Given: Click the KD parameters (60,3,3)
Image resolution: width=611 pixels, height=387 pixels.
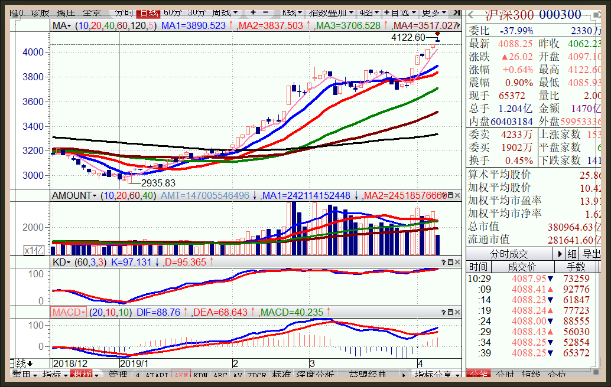Looking at the screenshot, I should tap(90, 262).
